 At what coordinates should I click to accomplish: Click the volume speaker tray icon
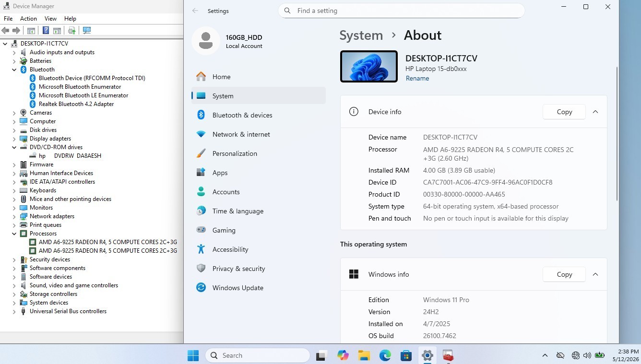pos(587,355)
